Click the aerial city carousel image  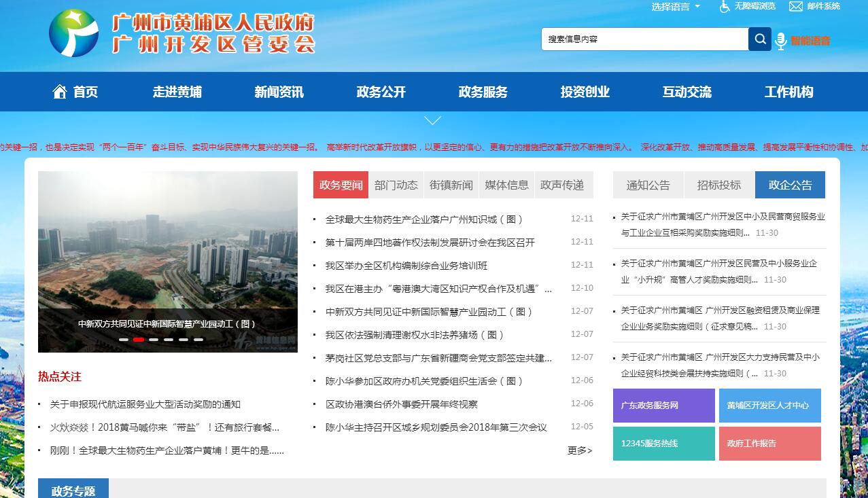coord(167,245)
